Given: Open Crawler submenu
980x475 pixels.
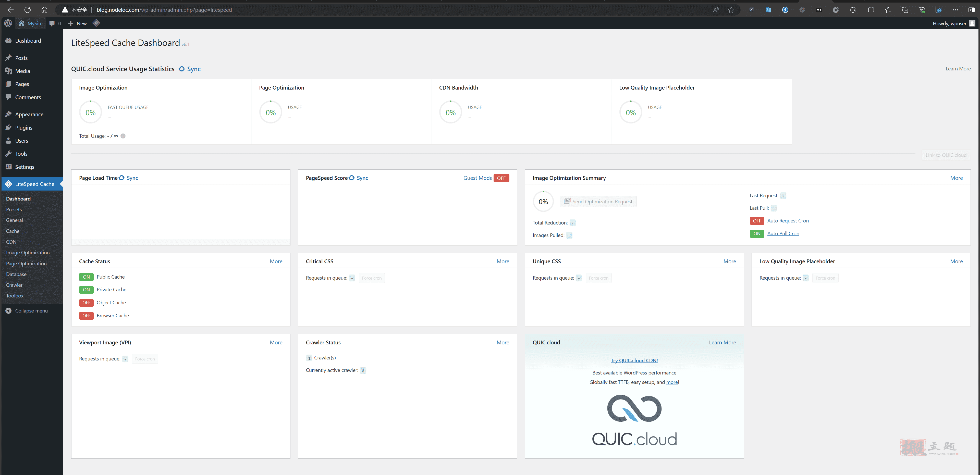Looking at the screenshot, I should click(14, 285).
